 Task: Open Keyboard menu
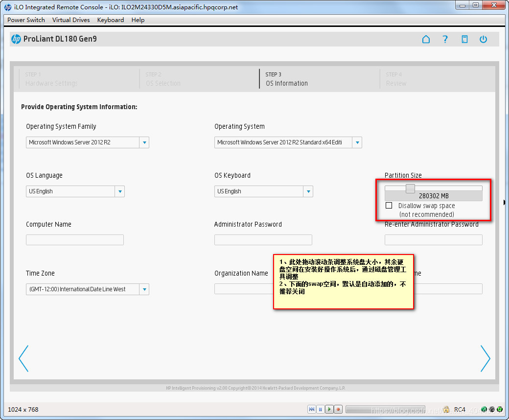click(x=111, y=20)
